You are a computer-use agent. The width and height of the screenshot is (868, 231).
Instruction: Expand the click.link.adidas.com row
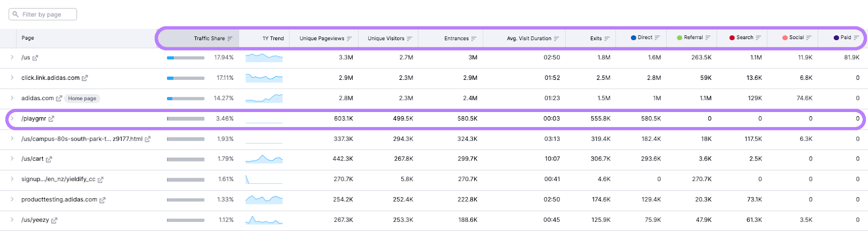[12, 78]
